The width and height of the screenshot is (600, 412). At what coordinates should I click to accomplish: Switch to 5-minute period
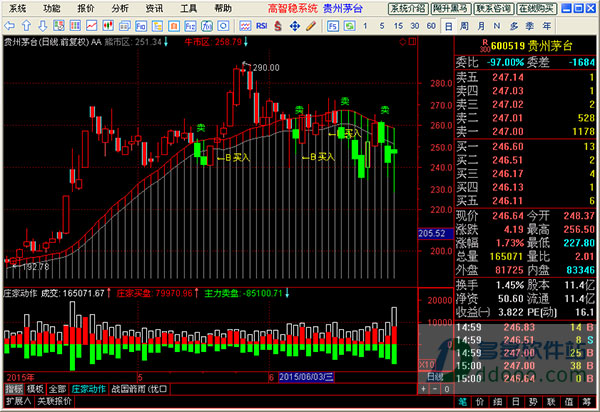[382, 26]
